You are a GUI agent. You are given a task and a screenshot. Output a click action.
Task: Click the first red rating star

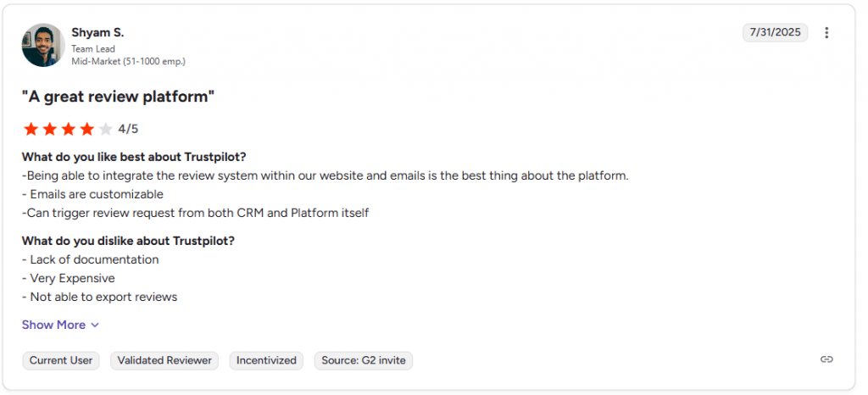click(x=31, y=130)
